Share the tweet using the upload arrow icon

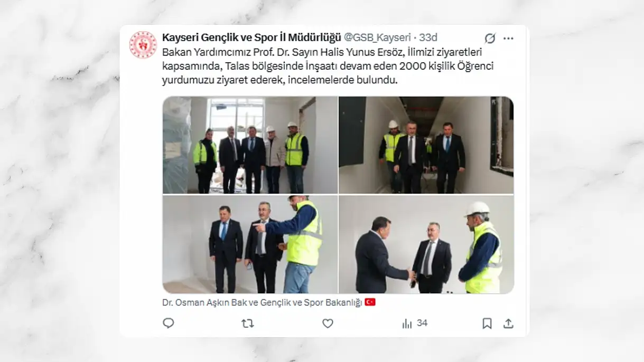click(508, 323)
